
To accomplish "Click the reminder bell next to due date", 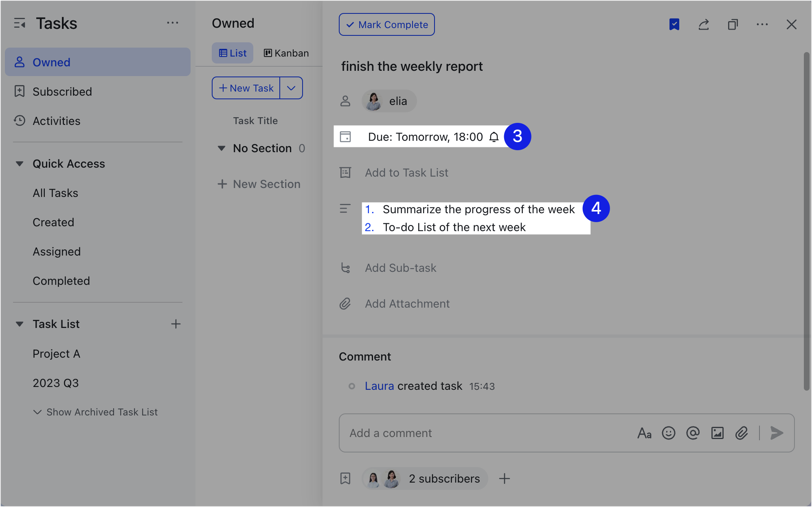I will tap(494, 137).
